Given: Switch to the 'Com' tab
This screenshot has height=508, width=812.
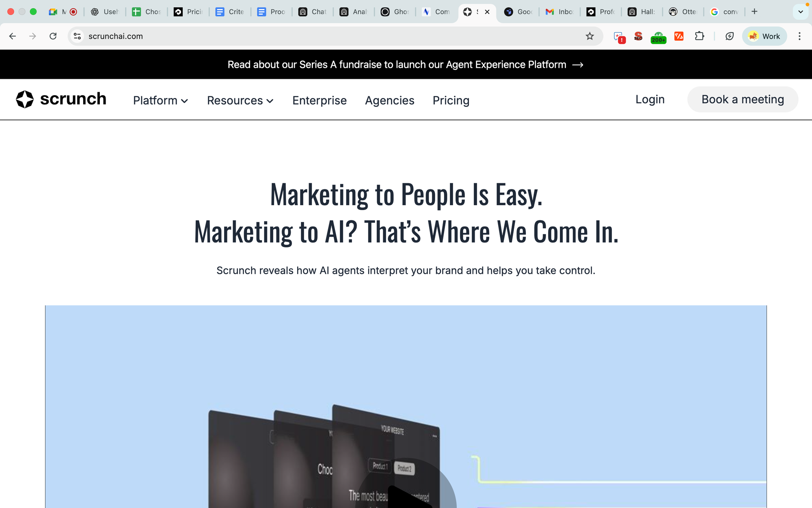Looking at the screenshot, I should pyautogui.click(x=436, y=12).
